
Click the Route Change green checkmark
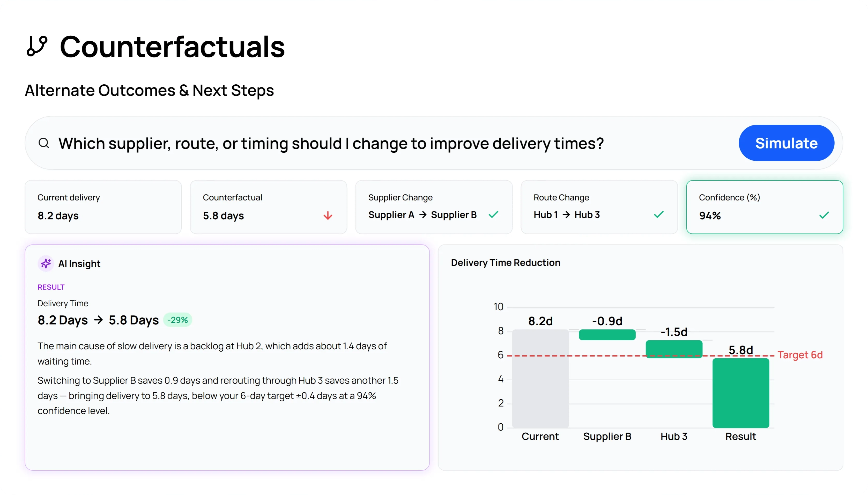tap(659, 215)
